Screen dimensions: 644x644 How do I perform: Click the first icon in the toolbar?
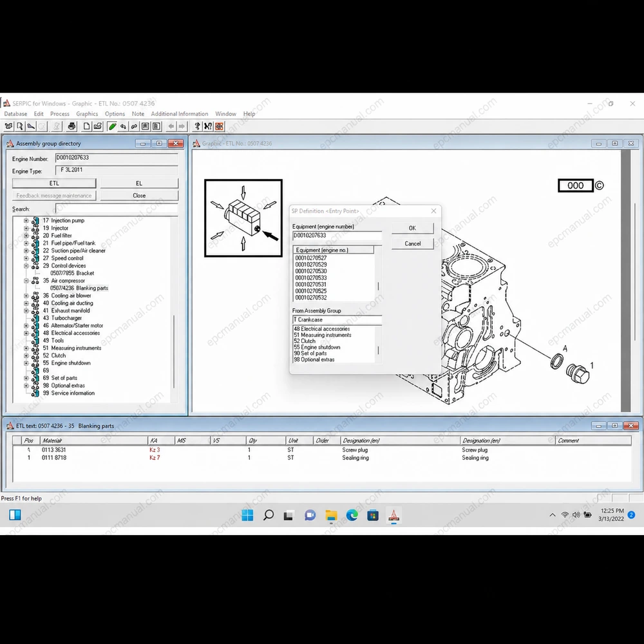8,126
